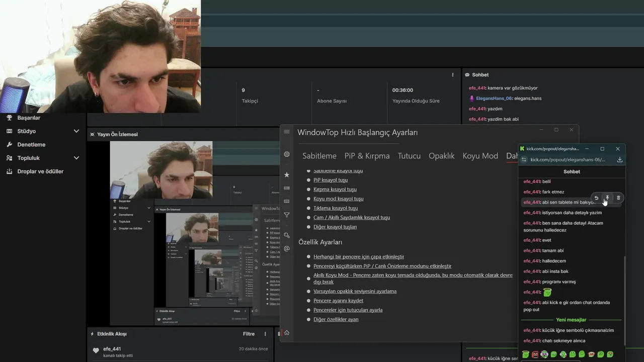Open the WindowTop settings gear

point(287,154)
